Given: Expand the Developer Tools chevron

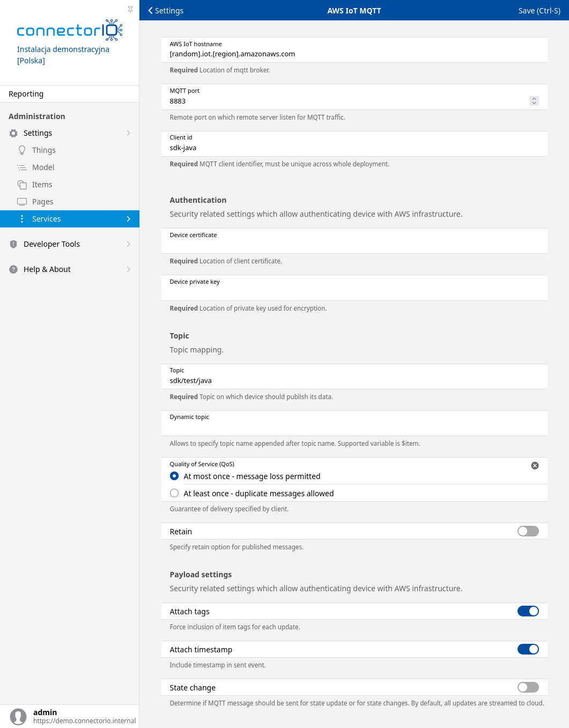Looking at the screenshot, I should click(129, 244).
